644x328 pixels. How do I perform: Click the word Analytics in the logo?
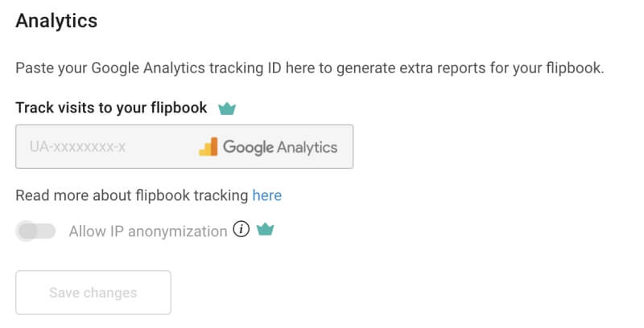[x=308, y=147]
